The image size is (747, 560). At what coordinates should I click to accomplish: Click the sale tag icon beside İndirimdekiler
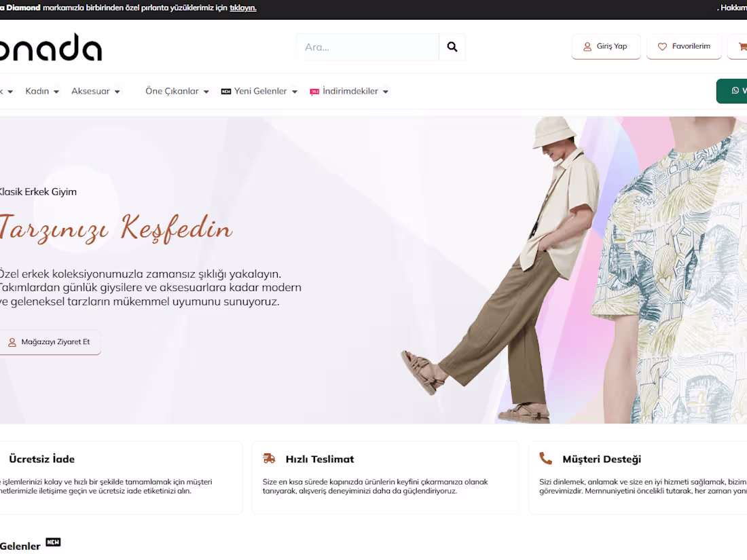coord(314,92)
